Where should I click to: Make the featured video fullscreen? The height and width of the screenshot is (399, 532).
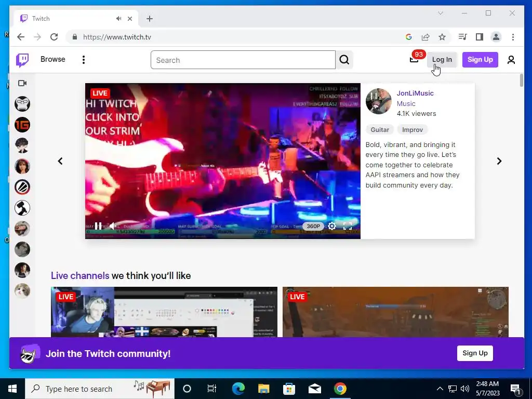[348, 226]
